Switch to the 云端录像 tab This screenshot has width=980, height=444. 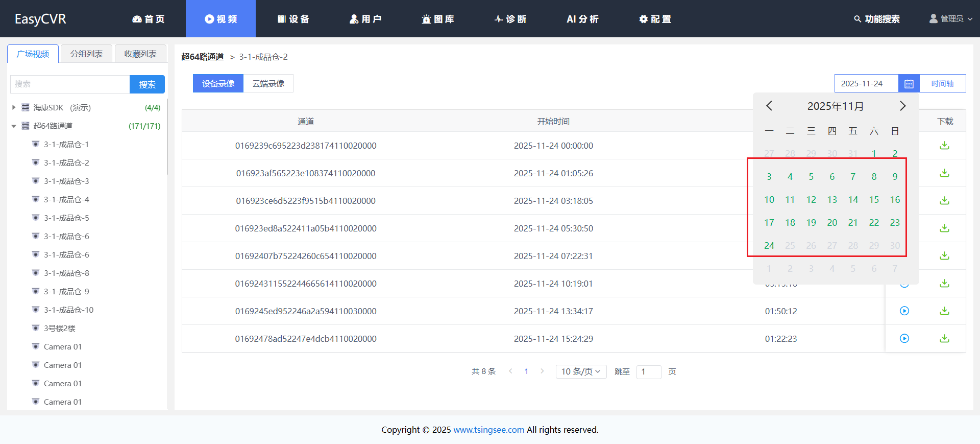pyautogui.click(x=268, y=84)
